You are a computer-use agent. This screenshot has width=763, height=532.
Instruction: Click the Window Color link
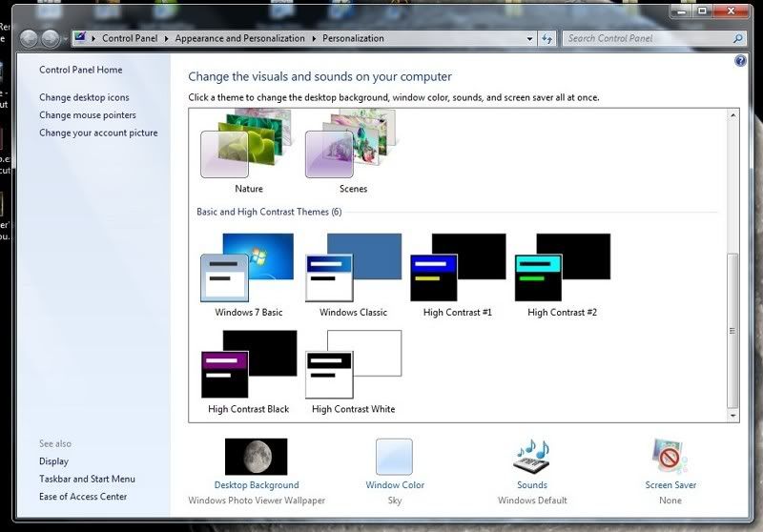click(395, 485)
